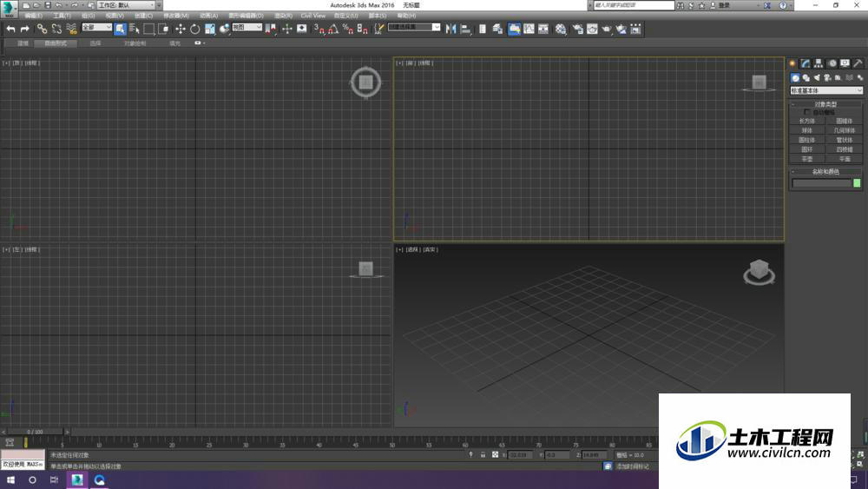The height and width of the screenshot is (489, 868).
Task: Open the Civil View menu
Action: click(x=312, y=16)
